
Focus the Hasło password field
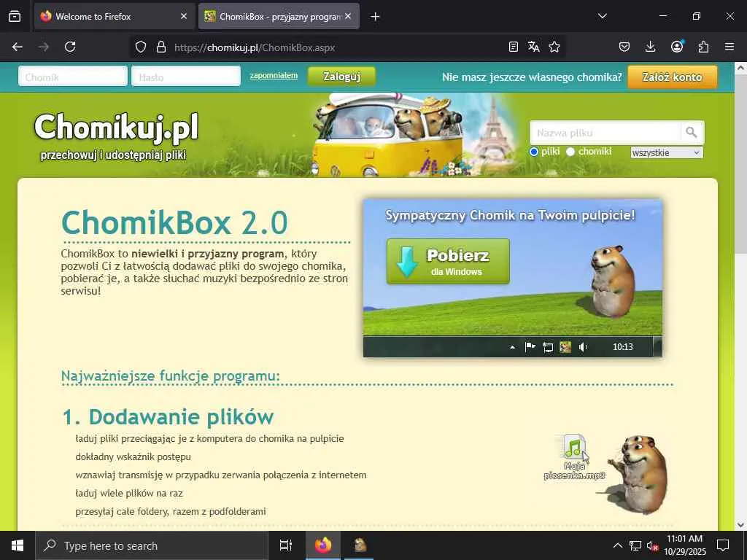coord(186,77)
